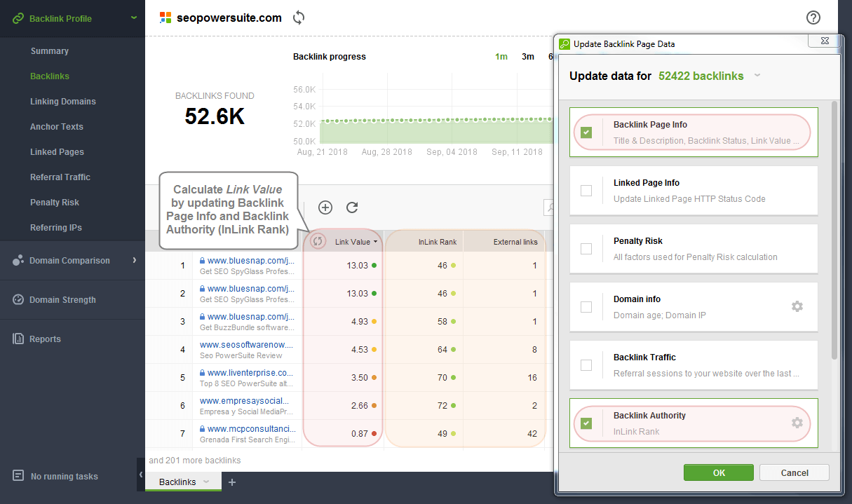
Task: Click the circular arrow update icon in toolbar
Action: (x=352, y=207)
